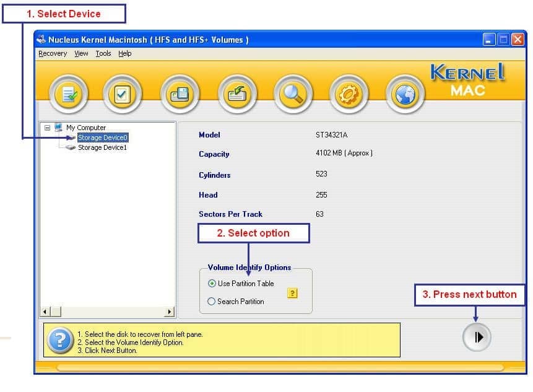Click the model value ST34321A
Screen dimensions: 533x392
(331, 135)
